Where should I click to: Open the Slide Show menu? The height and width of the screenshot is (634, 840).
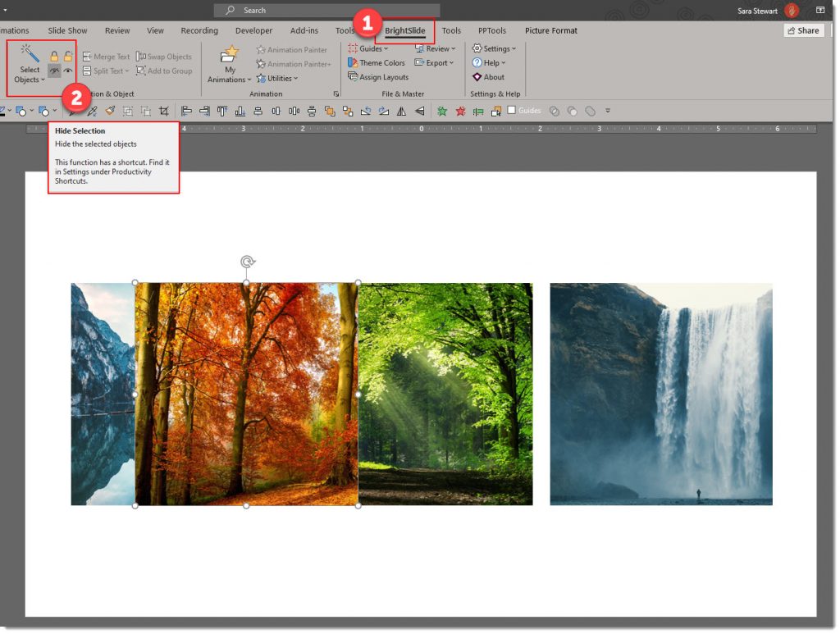tap(66, 30)
